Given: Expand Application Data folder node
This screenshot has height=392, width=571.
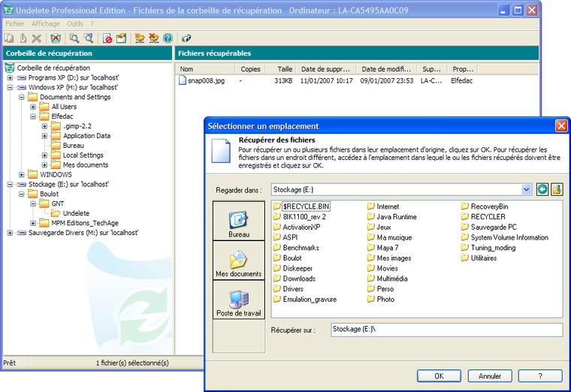Looking at the screenshot, I should (44, 136).
